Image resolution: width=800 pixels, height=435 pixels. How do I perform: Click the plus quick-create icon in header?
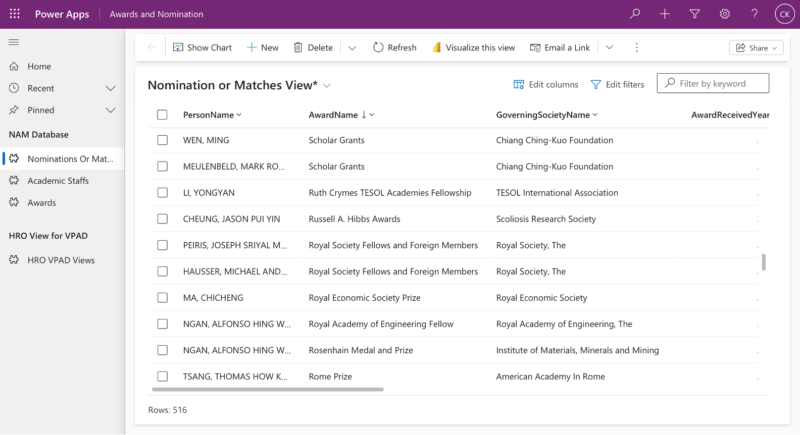(x=664, y=14)
